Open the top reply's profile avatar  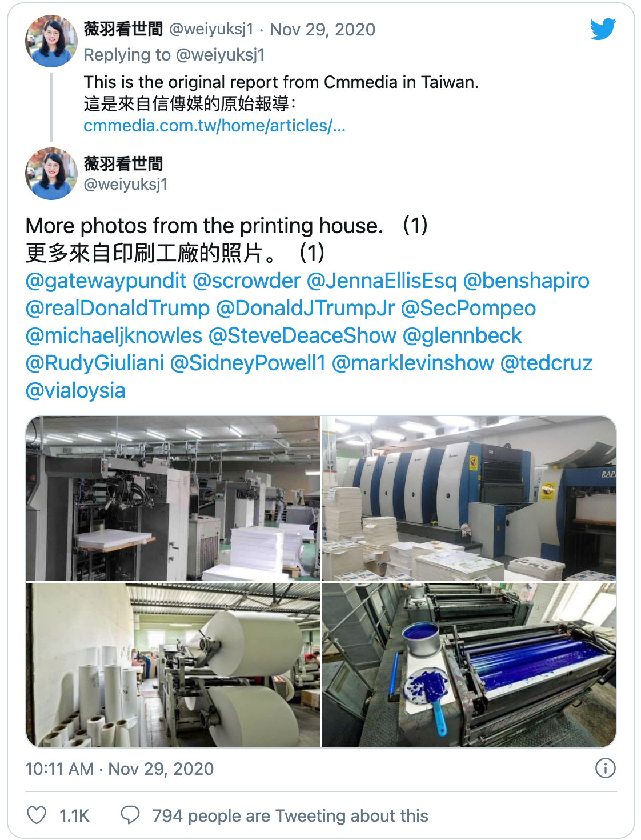(x=51, y=41)
